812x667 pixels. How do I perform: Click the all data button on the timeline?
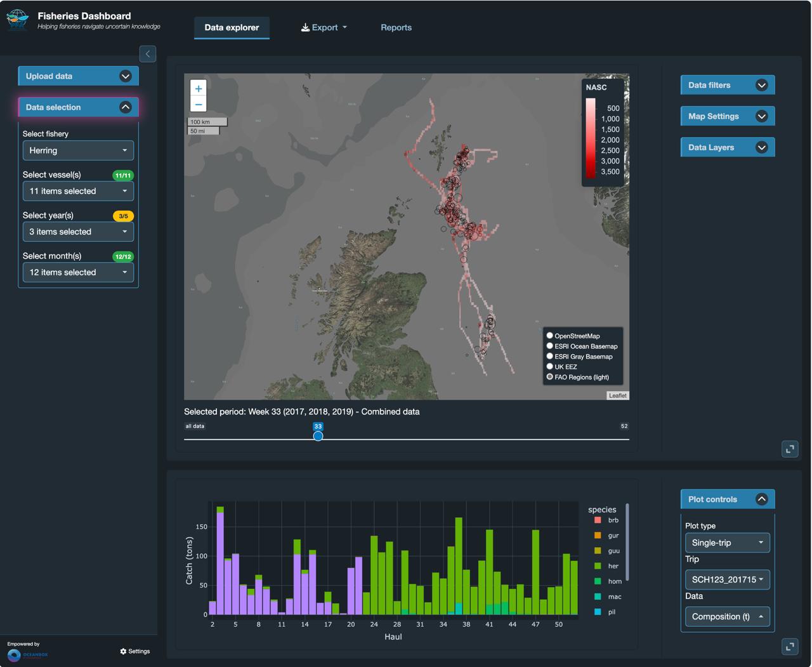click(194, 426)
